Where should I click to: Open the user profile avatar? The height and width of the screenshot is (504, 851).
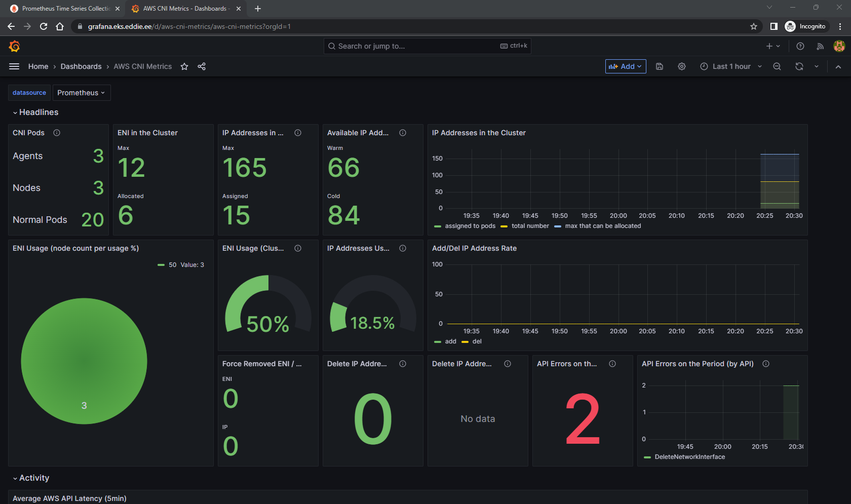839,46
